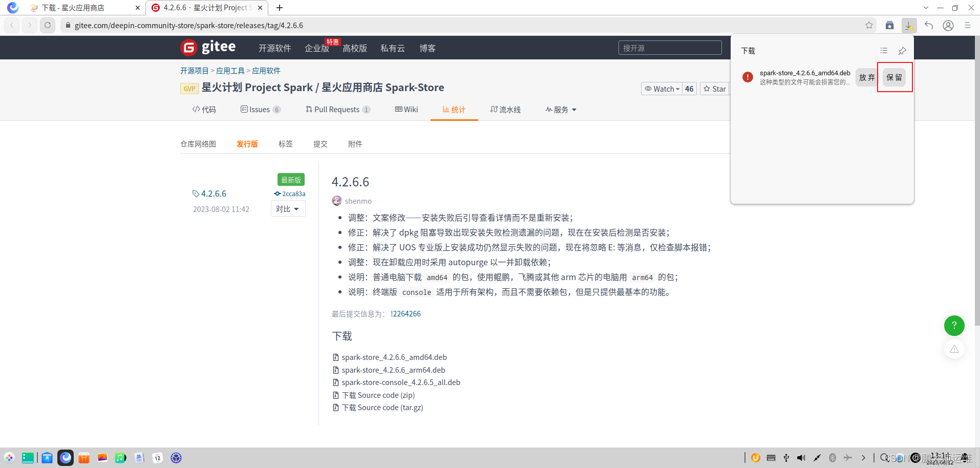
Task: Pin the downloads popup panel
Action: point(902,51)
